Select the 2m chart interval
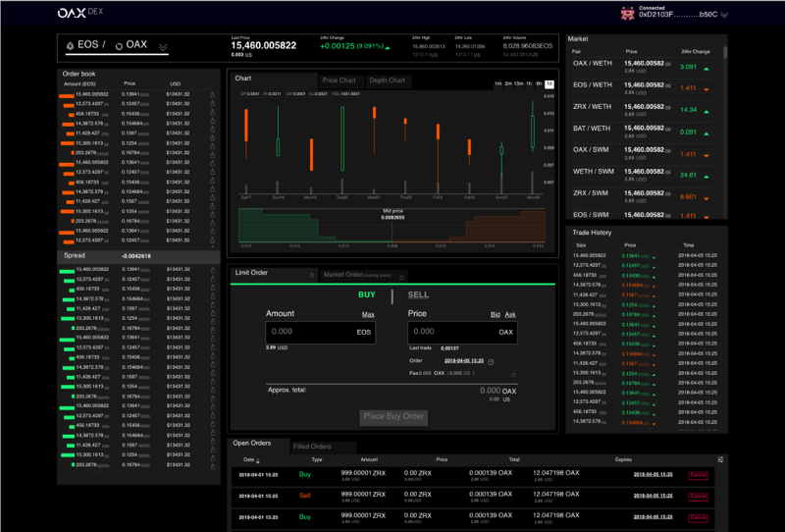 [x=508, y=84]
